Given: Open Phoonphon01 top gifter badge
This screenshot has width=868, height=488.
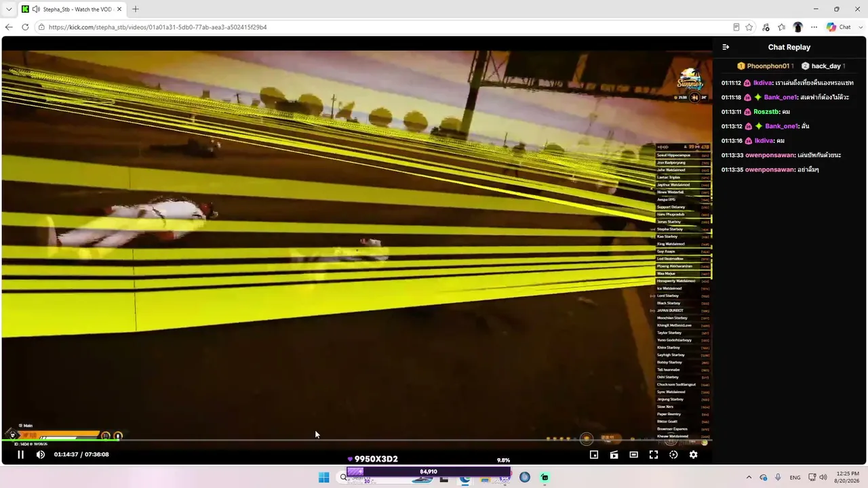Looking at the screenshot, I should coord(765,66).
